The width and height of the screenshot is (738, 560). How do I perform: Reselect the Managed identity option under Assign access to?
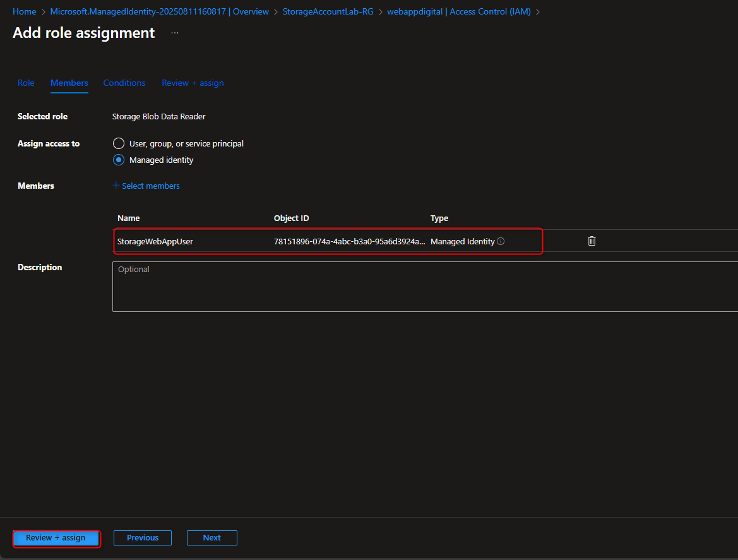click(119, 160)
